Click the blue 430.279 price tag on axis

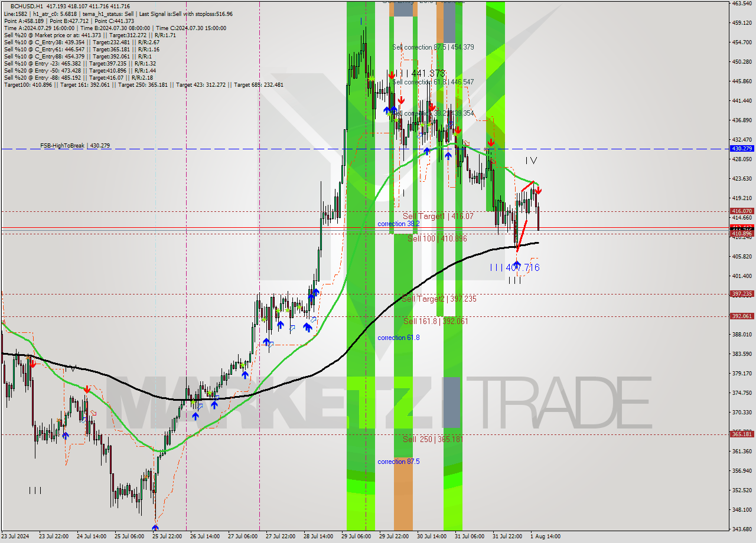point(742,149)
